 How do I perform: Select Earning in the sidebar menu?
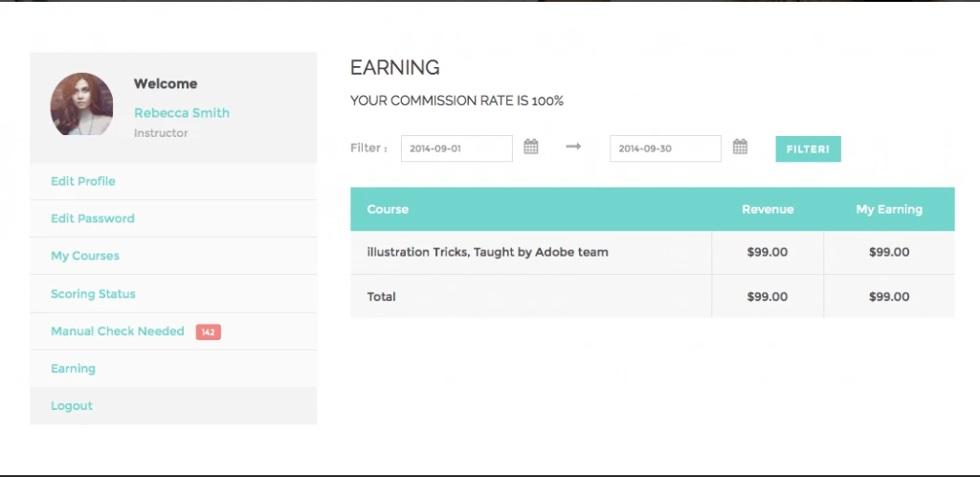[x=73, y=369]
